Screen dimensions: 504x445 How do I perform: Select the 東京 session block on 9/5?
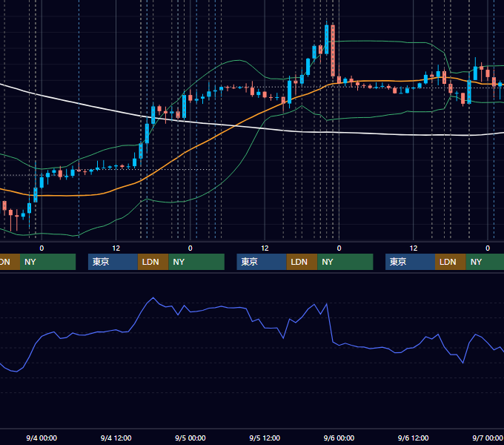pyautogui.click(x=262, y=262)
